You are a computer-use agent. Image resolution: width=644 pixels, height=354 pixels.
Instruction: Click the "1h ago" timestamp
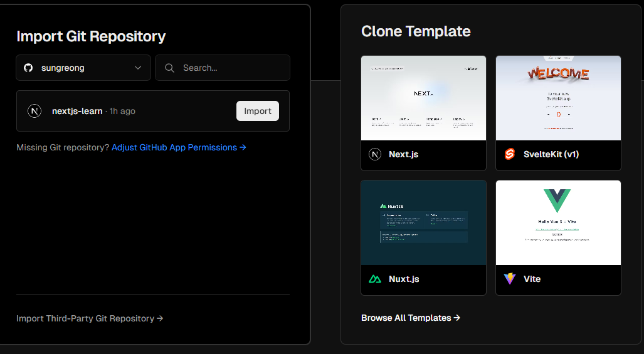[x=122, y=111]
